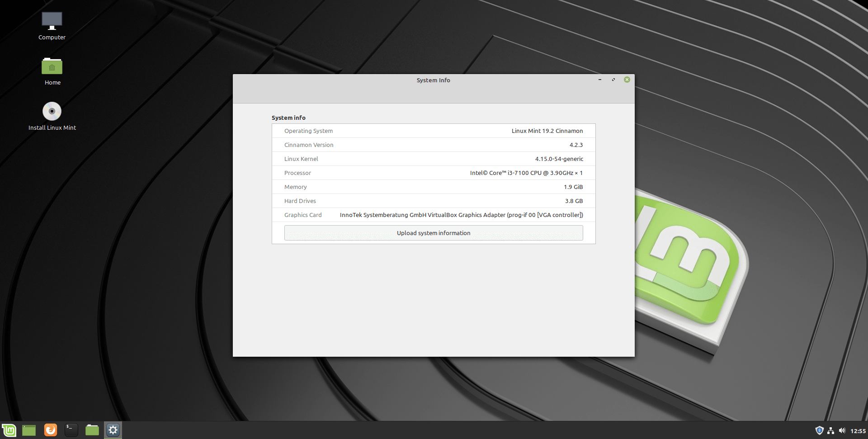Minimize the System Info window

[600, 80]
